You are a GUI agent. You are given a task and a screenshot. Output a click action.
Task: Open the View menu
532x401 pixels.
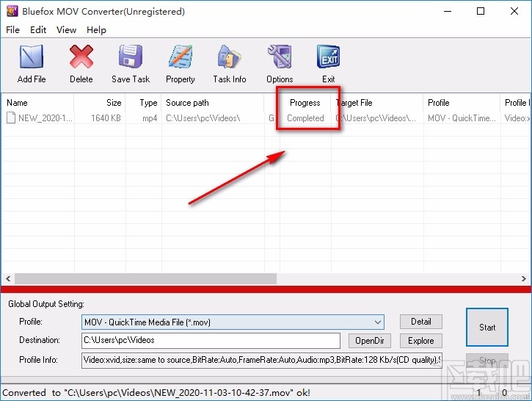66,30
